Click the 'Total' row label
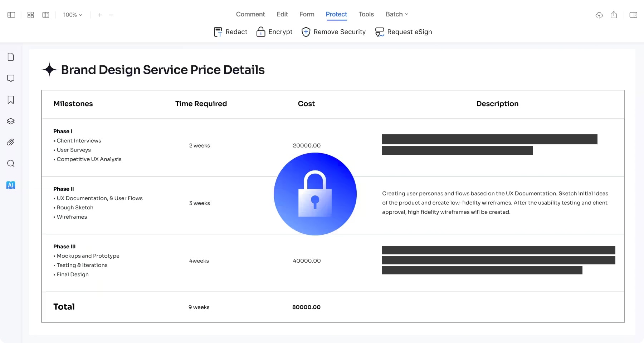 pos(64,307)
